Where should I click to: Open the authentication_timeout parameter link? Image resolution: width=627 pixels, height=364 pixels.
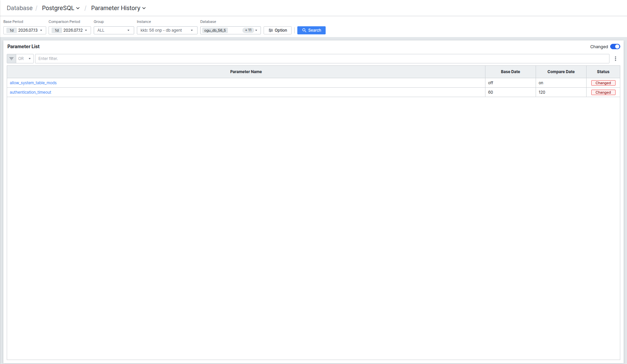(30, 92)
